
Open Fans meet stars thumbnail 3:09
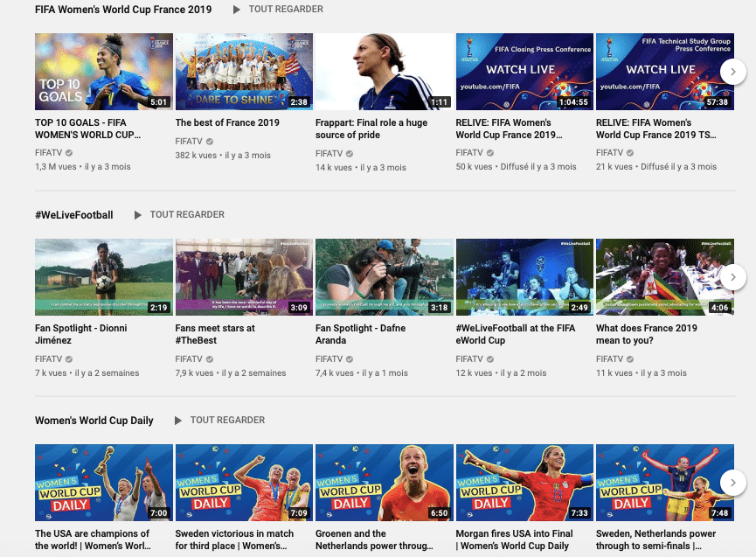point(244,277)
